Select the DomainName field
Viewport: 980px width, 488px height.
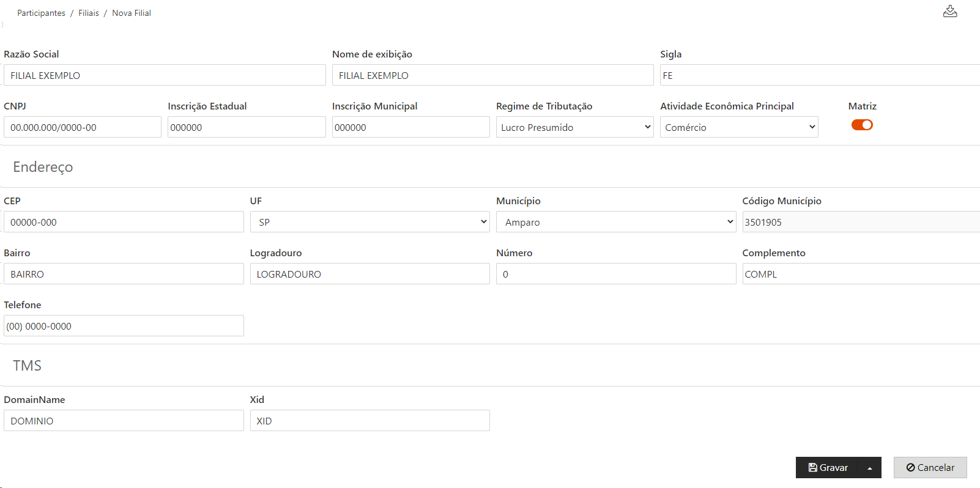click(x=124, y=421)
